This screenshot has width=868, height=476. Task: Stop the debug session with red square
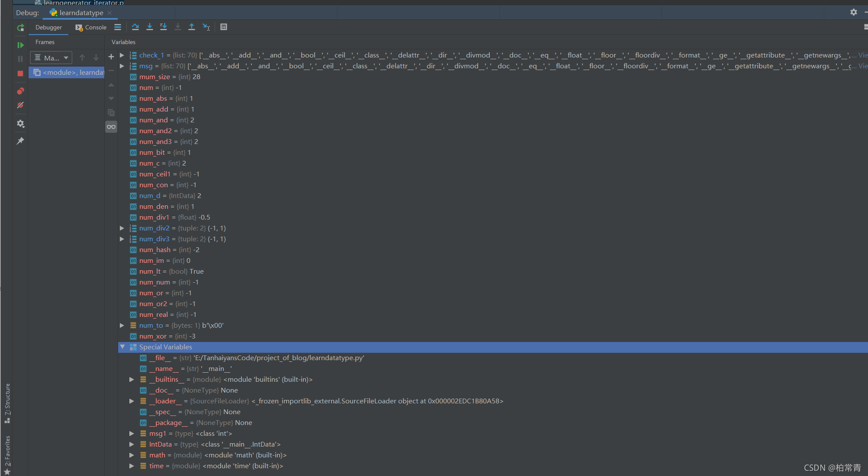20,73
